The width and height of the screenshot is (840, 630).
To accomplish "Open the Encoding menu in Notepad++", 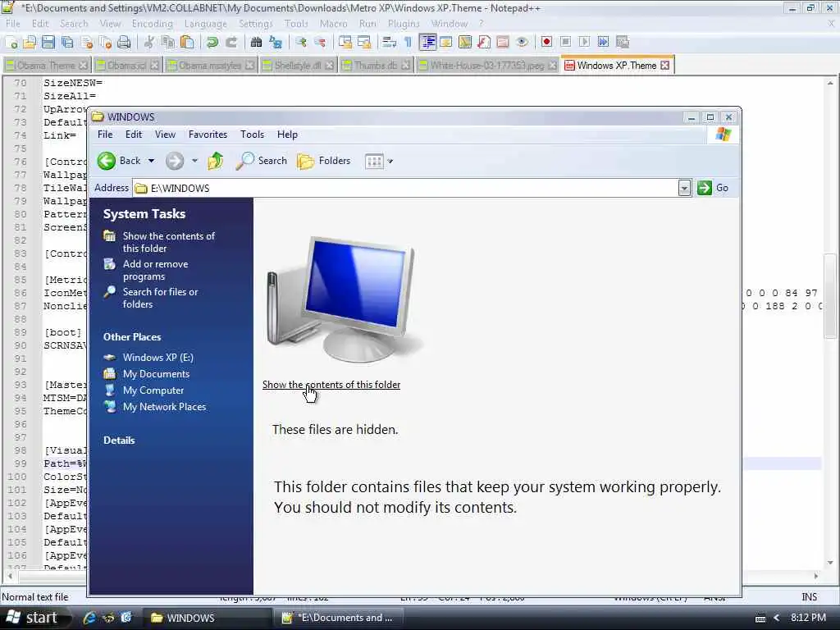I will pos(152,24).
